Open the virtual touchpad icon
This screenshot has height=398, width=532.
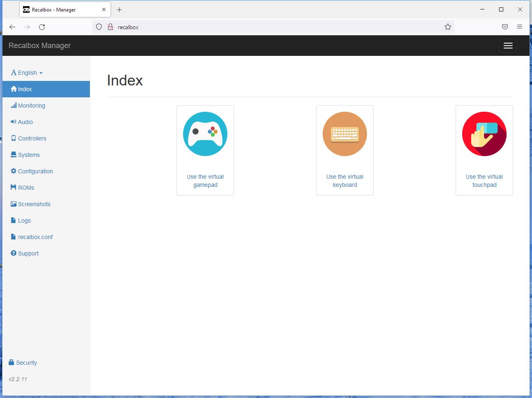[484, 134]
